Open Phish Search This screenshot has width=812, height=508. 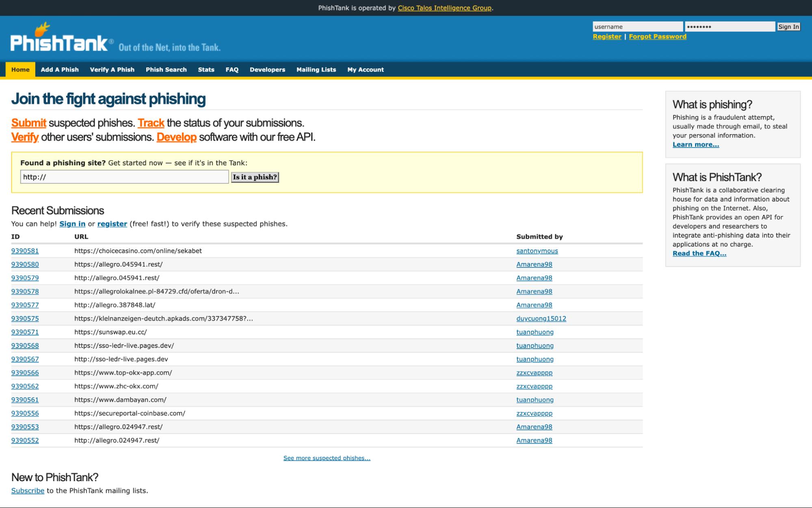coord(166,69)
